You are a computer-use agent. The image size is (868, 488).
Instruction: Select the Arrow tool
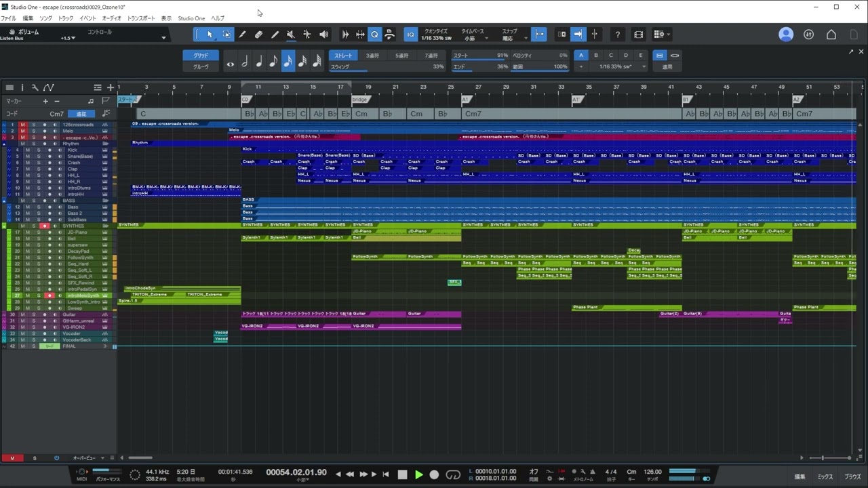[210, 35]
